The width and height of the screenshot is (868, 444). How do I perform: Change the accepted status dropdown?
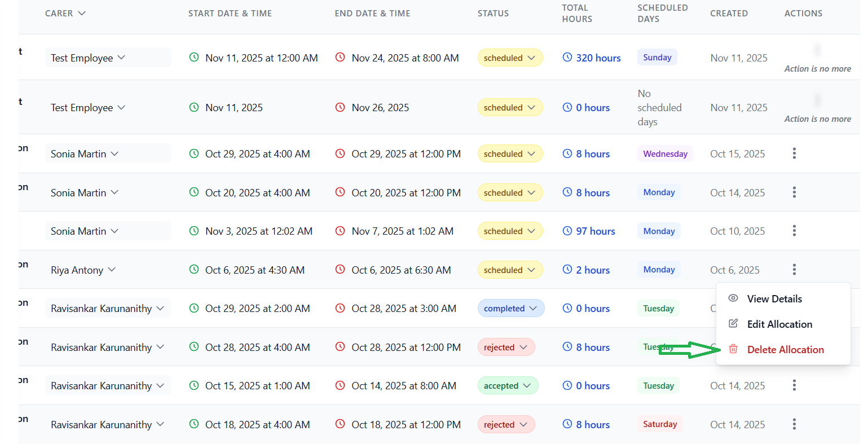tap(508, 386)
